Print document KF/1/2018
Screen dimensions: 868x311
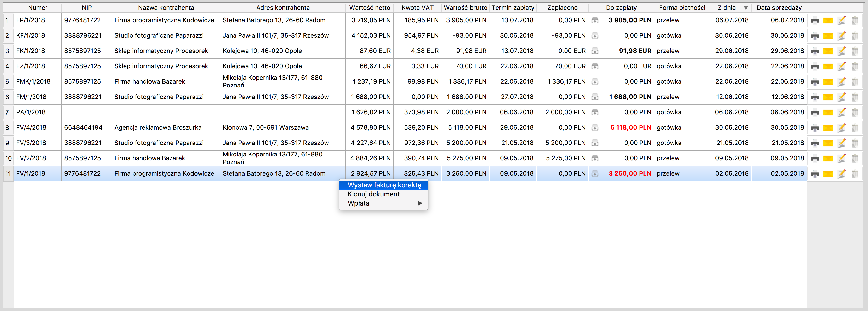pyautogui.click(x=814, y=36)
